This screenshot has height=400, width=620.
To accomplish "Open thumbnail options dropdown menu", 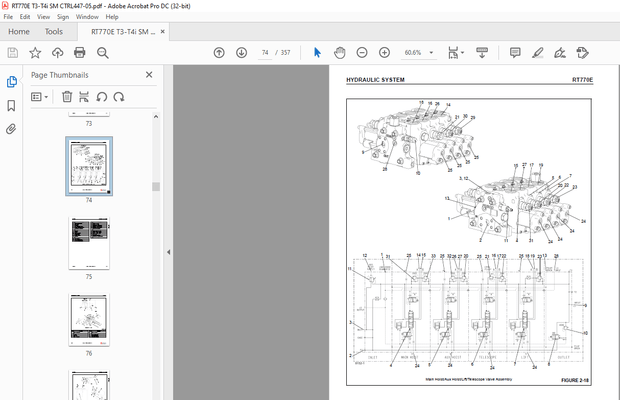I will coord(40,96).
